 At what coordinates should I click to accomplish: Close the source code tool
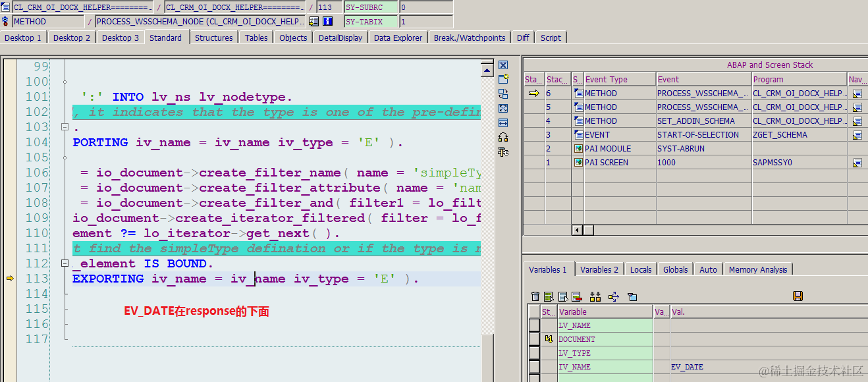coord(503,65)
